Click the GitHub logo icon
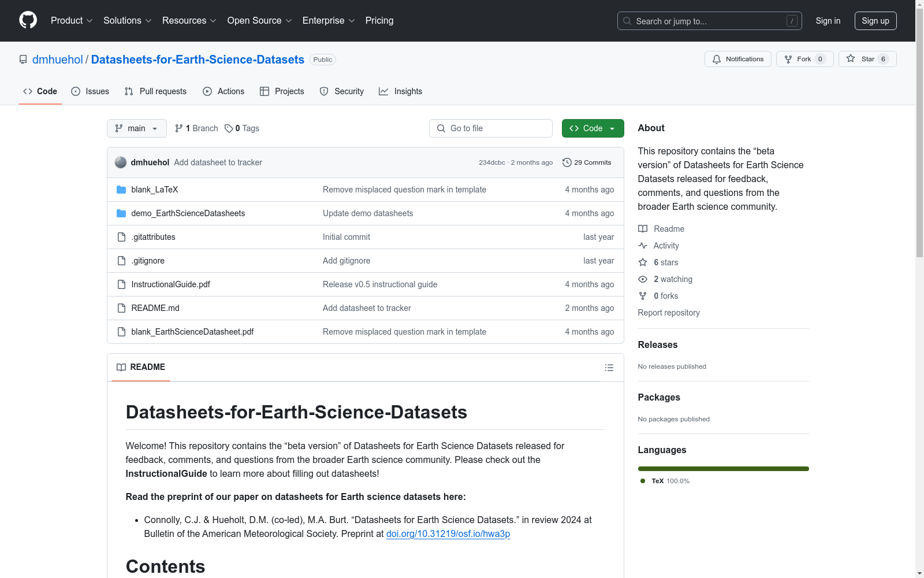Viewport: 924px width, 578px height. [x=28, y=20]
